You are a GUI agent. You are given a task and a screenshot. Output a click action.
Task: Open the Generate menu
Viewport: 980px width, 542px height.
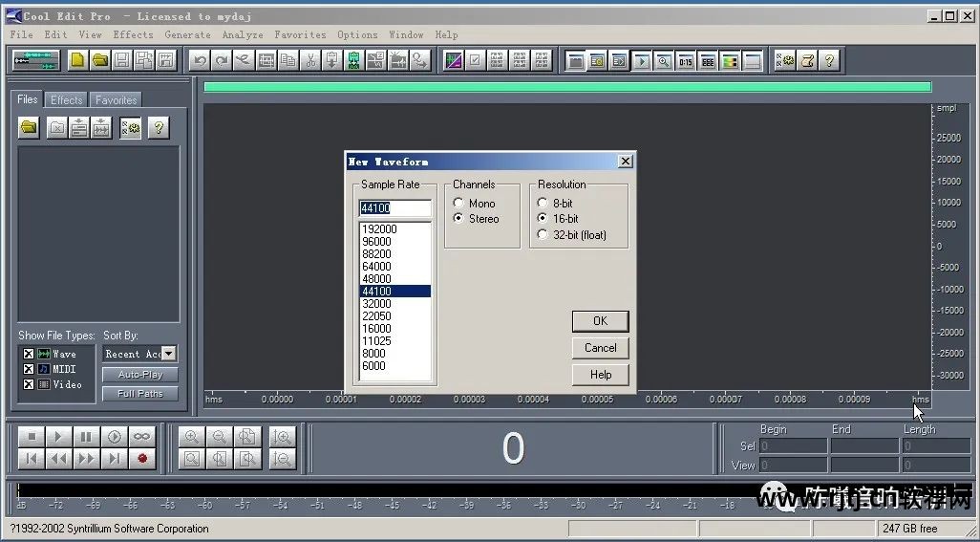pyautogui.click(x=187, y=34)
